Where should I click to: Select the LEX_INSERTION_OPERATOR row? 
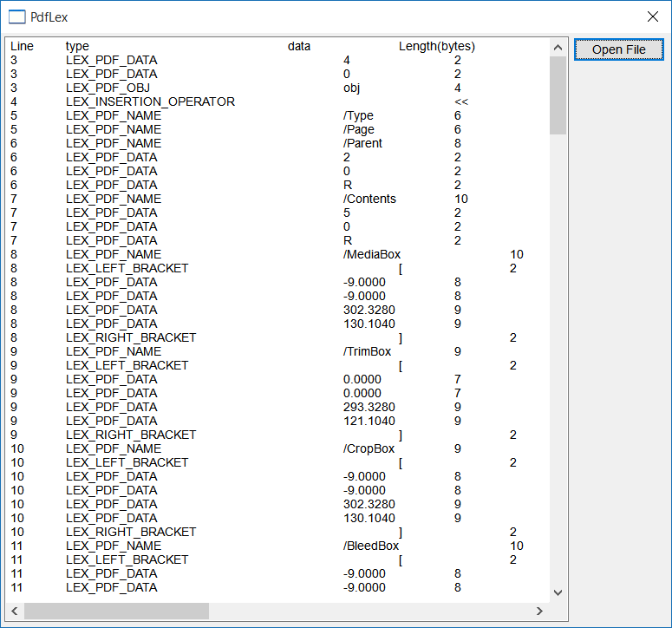click(x=277, y=101)
